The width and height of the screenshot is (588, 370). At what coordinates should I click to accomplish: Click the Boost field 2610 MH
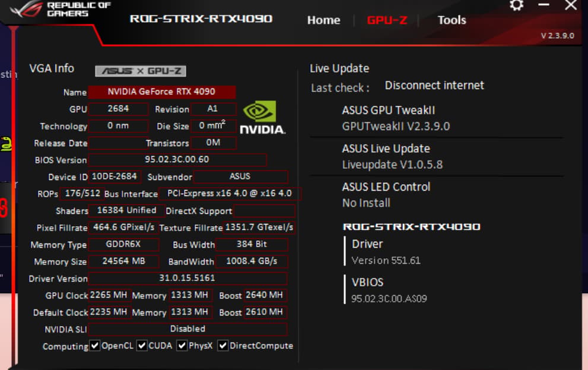(x=265, y=312)
